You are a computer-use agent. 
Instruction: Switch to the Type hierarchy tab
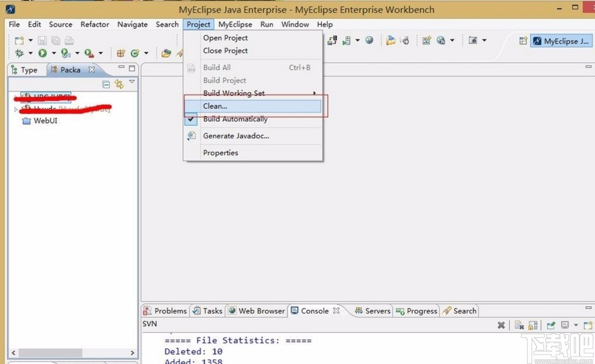pyautogui.click(x=25, y=70)
